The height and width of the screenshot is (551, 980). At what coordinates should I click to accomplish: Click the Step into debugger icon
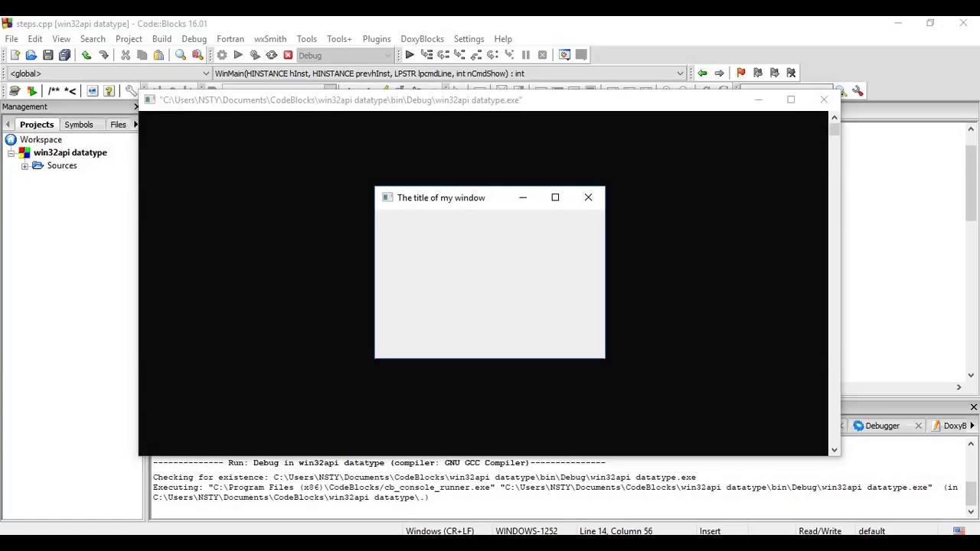click(x=459, y=55)
